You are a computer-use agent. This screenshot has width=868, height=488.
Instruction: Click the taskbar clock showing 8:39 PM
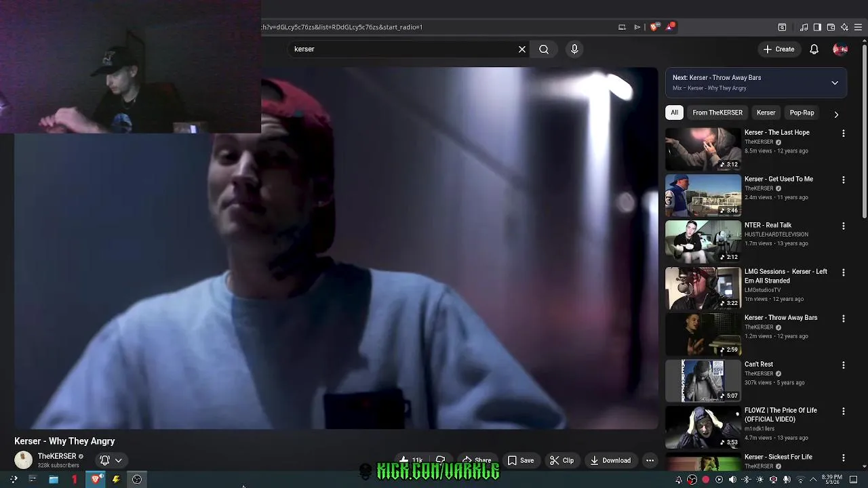coord(831,479)
